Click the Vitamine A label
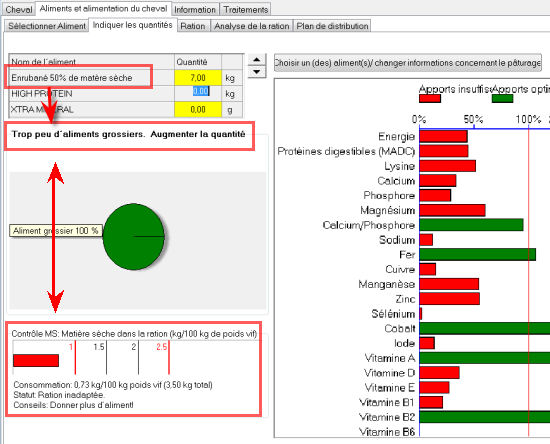 click(x=390, y=358)
